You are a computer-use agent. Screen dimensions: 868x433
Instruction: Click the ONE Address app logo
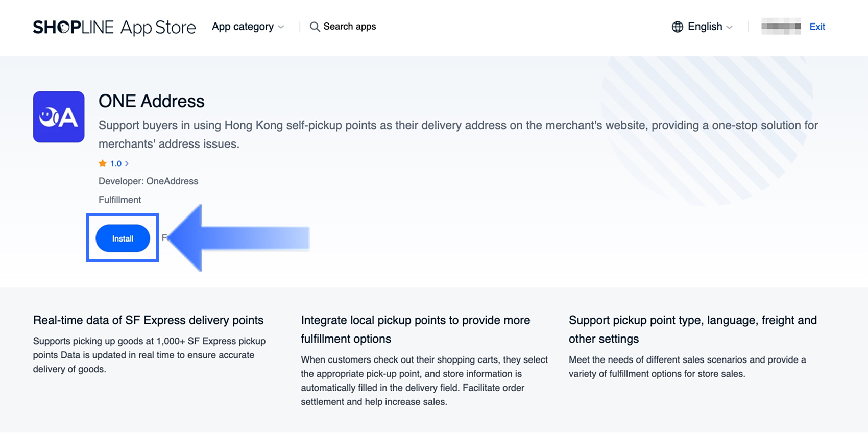tap(59, 117)
